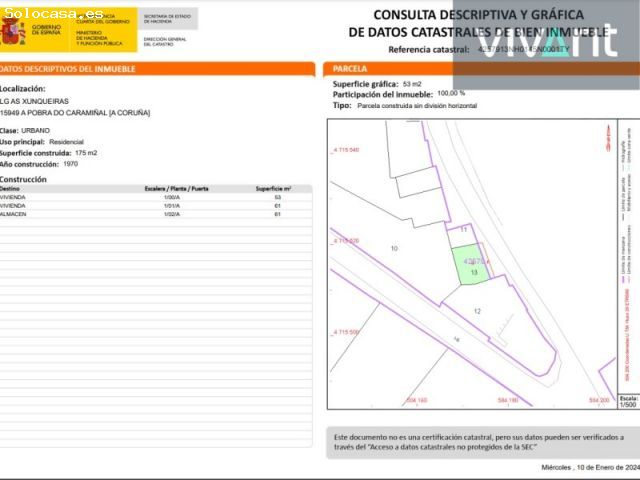
Task: Click the address 'LG AS XUNQUEIRAS'
Action: pyautogui.click(x=34, y=101)
